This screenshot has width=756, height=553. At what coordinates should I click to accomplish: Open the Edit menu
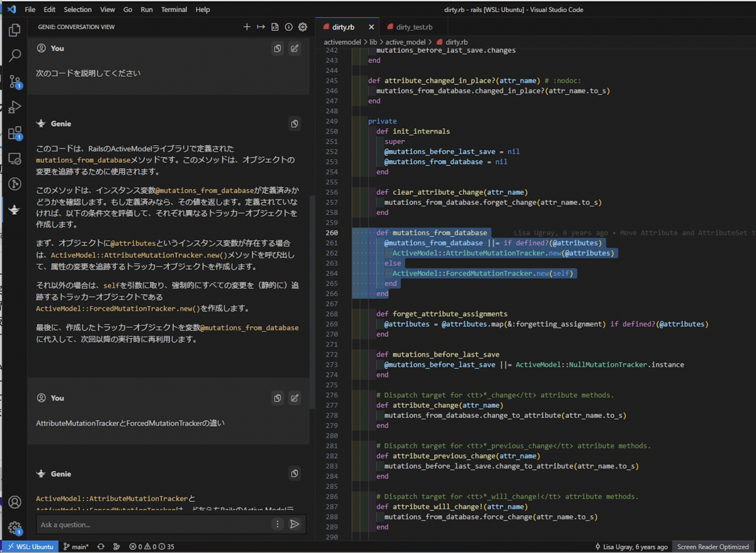[x=50, y=9]
